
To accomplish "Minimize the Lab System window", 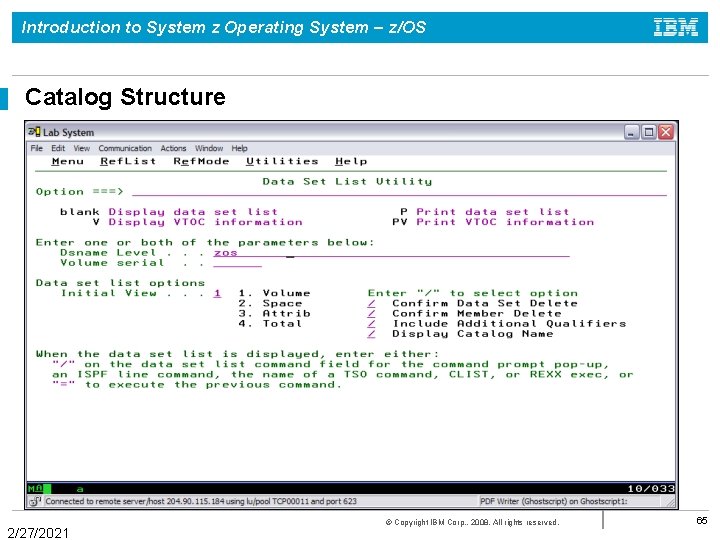I will pyautogui.click(x=631, y=132).
